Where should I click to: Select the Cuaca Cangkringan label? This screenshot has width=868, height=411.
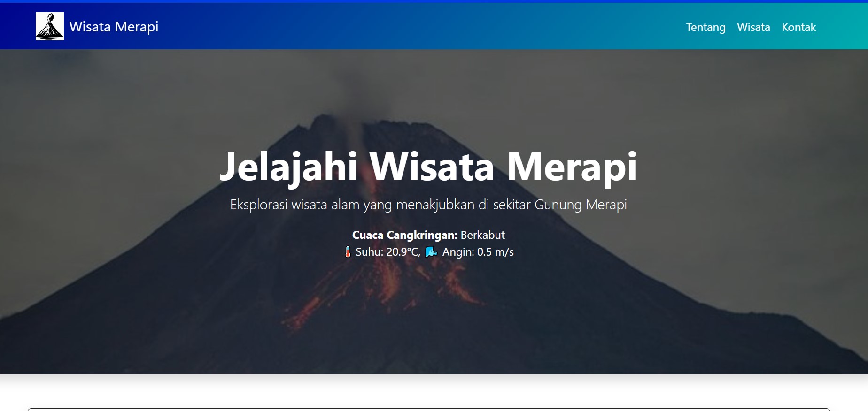(x=404, y=235)
